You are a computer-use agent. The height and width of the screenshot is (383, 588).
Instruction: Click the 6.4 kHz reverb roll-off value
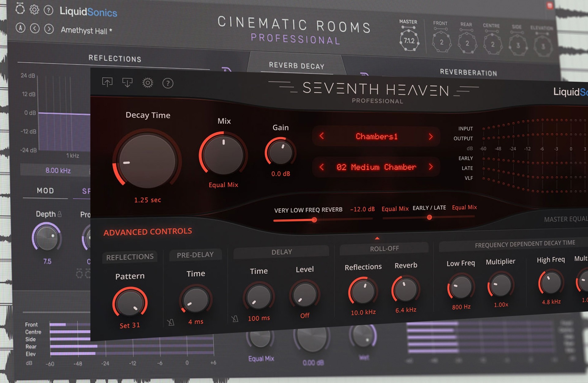[406, 310]
